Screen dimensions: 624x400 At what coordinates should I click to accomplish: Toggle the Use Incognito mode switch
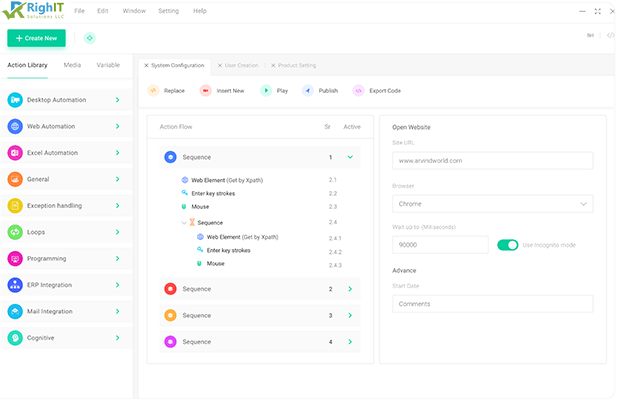[x=508, y=245]
